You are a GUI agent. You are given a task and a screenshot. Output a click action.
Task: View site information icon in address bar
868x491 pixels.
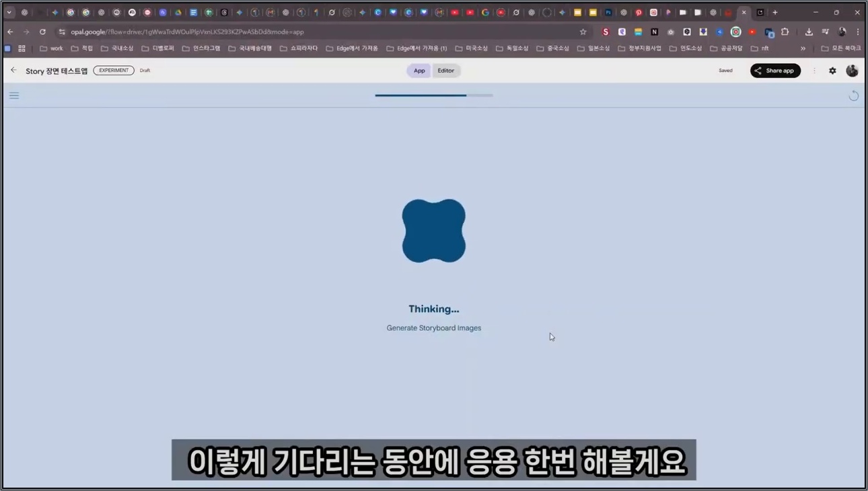tap(62, 32)
